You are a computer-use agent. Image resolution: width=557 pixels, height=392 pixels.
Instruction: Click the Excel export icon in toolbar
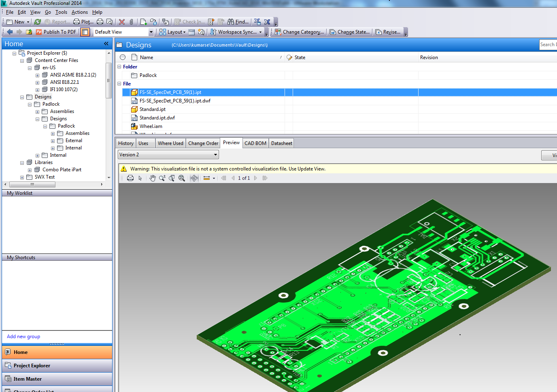(267, 22)
